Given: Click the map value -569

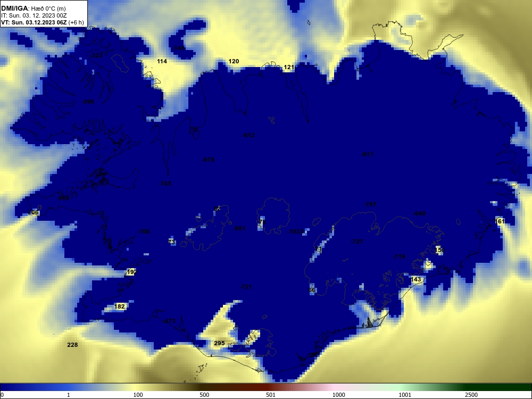Looking at the screenshot, I should point(63,198).
